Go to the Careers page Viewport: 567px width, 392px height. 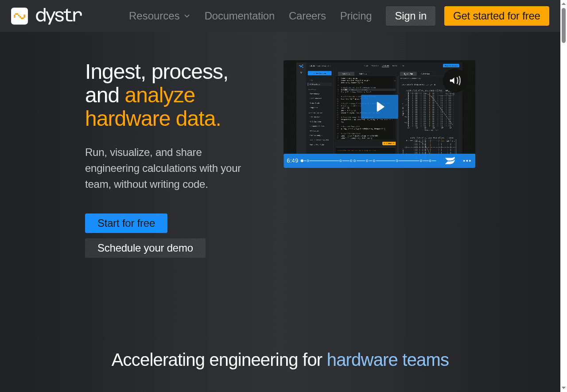[x=307, y=16]
